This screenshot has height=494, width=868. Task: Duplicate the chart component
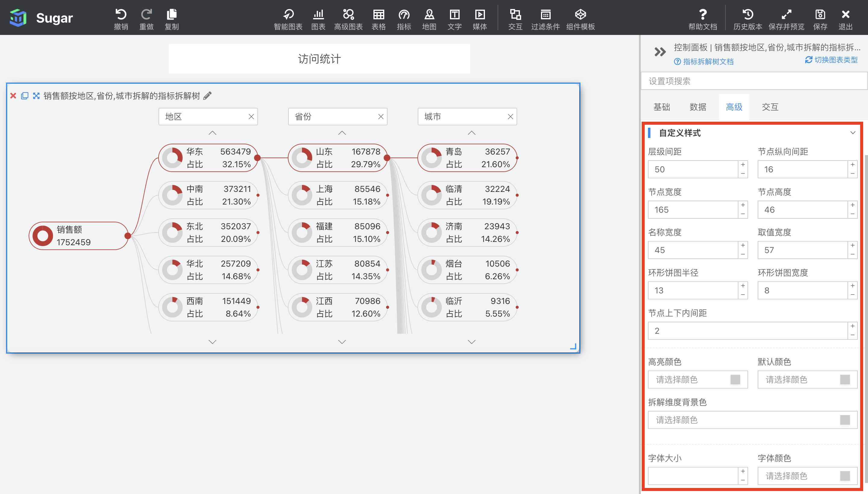click(24, 96)
